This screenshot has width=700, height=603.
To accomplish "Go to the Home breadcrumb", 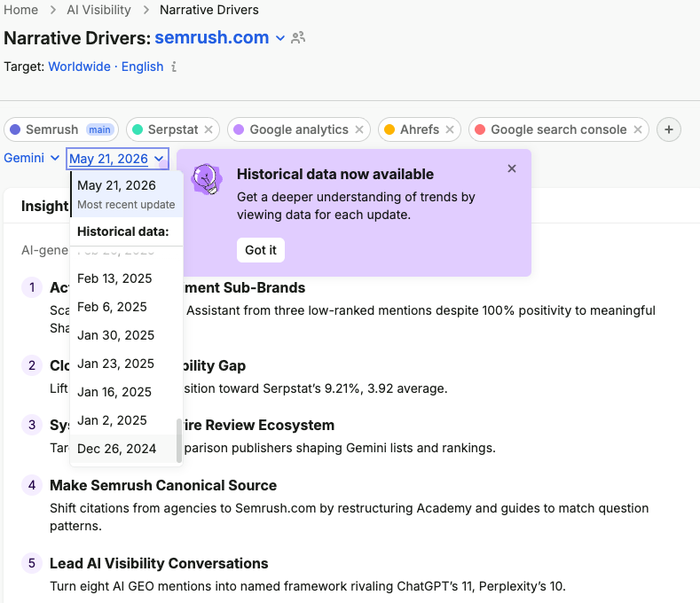I will point(20,10).
